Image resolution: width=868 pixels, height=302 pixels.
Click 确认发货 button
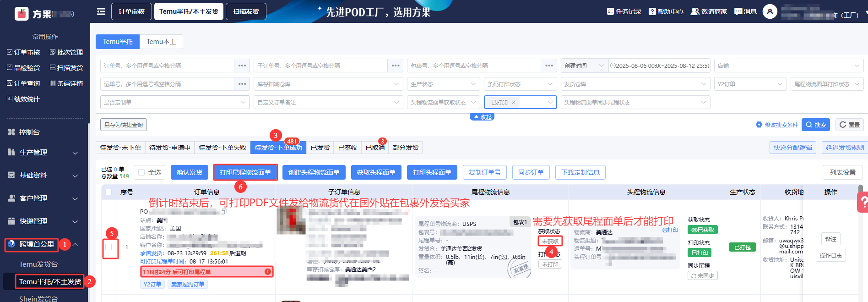click(x=190, y=172)
